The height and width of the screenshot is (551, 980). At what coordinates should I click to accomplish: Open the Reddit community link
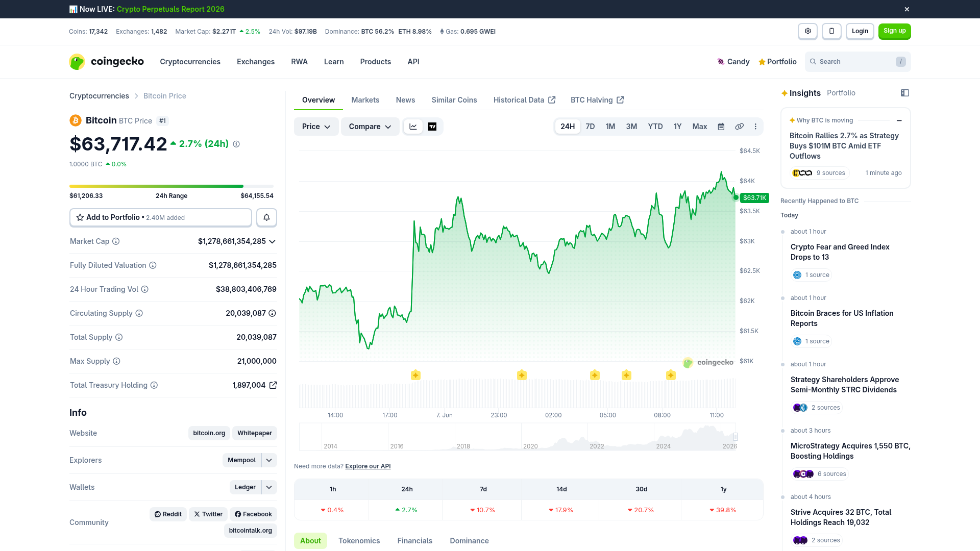point(168,514)
